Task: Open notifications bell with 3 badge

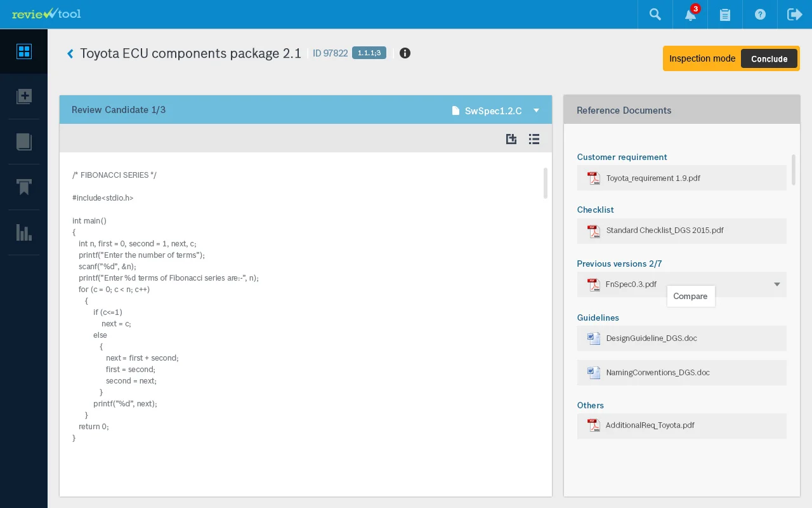Action: [x=691, y=13]
